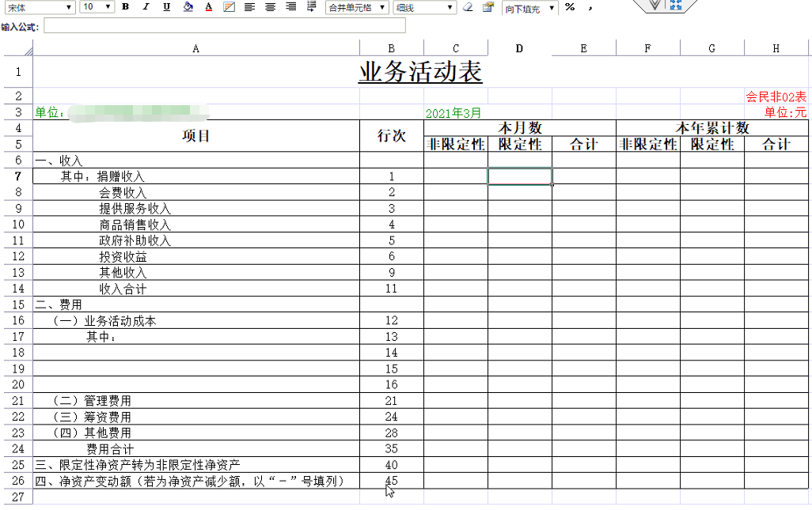Click the 输入公式 formula input field
812x510 pixels.
[x=225, y=26]
